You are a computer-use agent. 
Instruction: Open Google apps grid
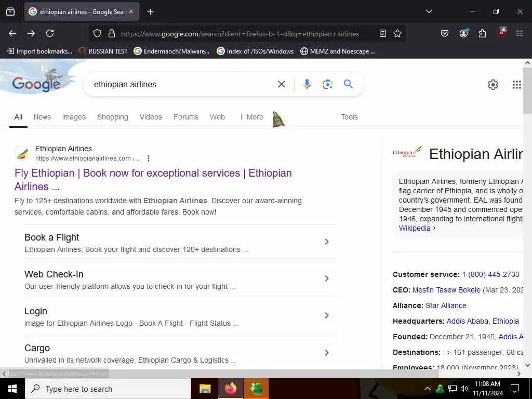[x=516, y=85]
